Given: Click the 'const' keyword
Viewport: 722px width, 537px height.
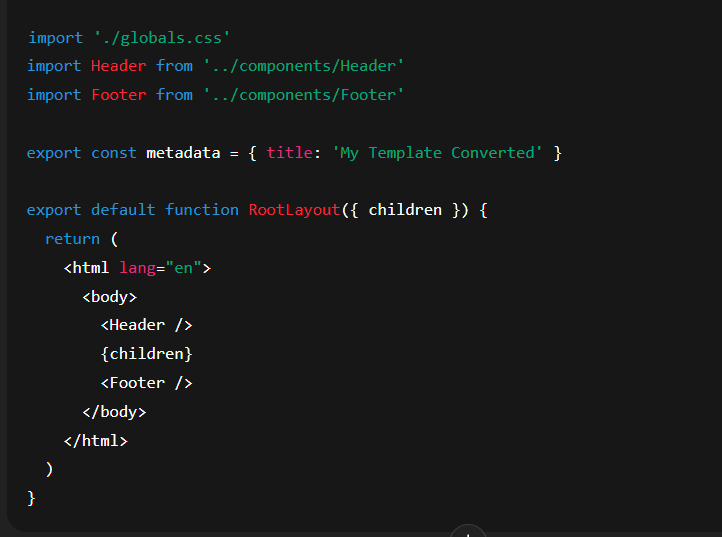Looking at the screenshot, I should coord(114,153).
